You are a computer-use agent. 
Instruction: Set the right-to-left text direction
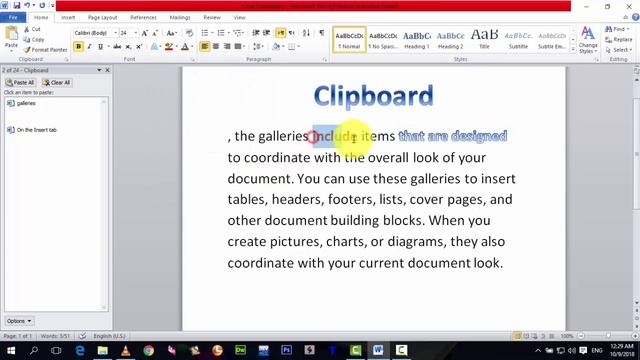point(292,33)
